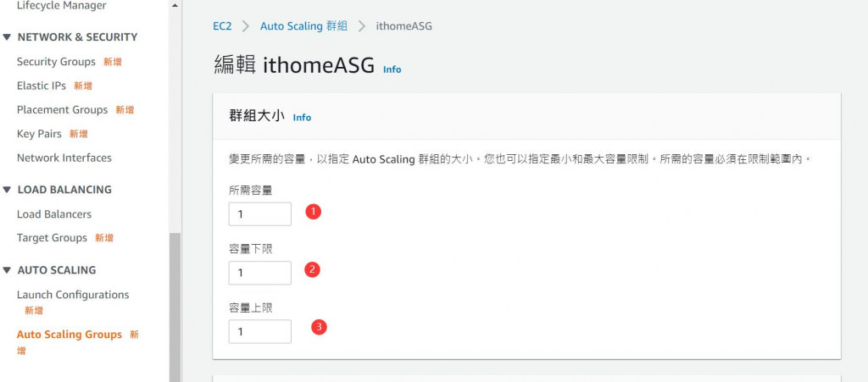Image resolution: width=868 pixels, height=382 pixels.
Task: Collapse the LOAD BALANCING section triangle
Action: pyautogui.click(x=7, y=190)
